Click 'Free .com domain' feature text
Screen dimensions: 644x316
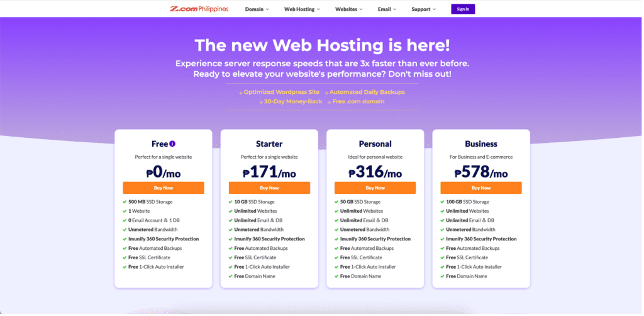[358, 101]
